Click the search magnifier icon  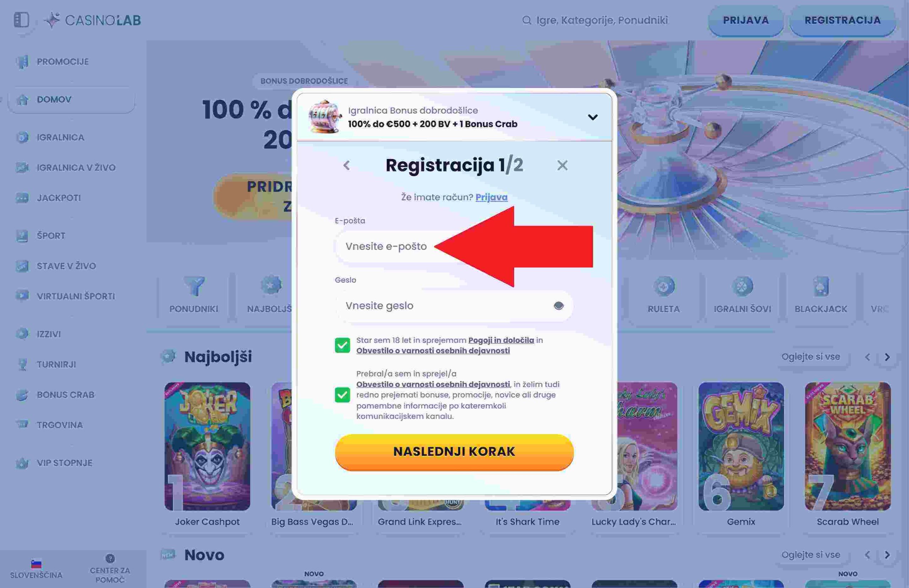(527, 20)
